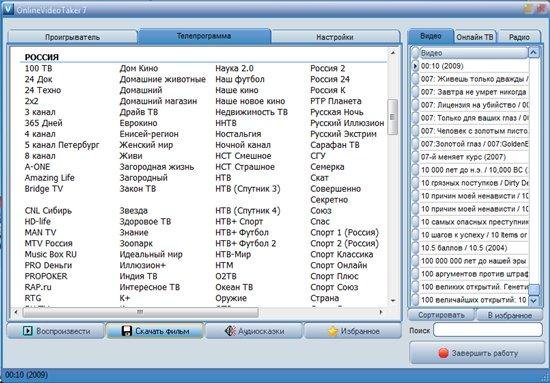Open the Наш футбол channel
This screenshot has width=550, height=383.
[240, 79]
